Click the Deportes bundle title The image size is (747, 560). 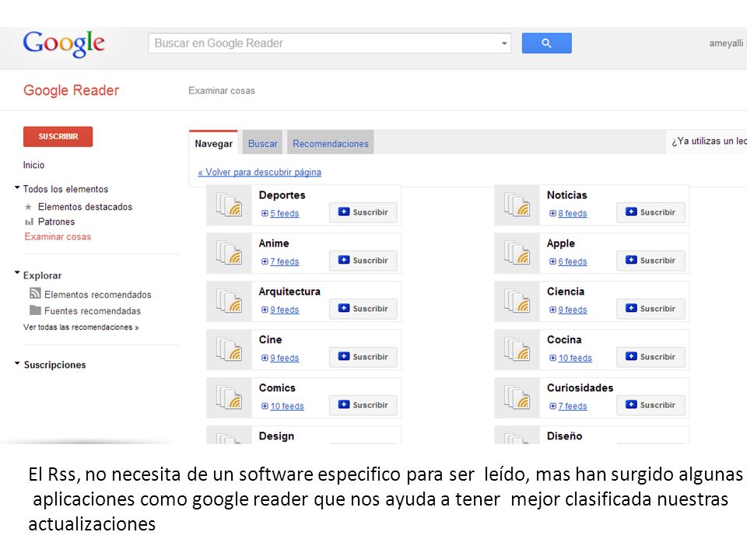[x=282, y=195]
